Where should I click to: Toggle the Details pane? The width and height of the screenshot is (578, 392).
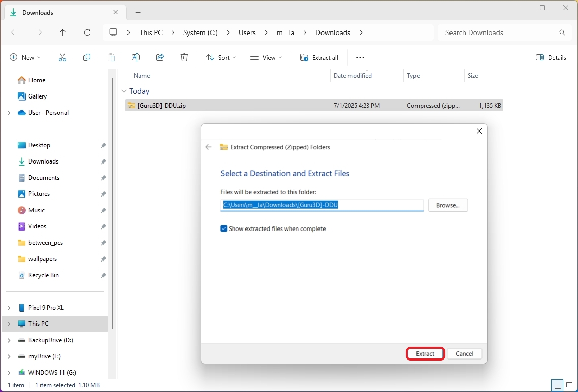[551, 57]
